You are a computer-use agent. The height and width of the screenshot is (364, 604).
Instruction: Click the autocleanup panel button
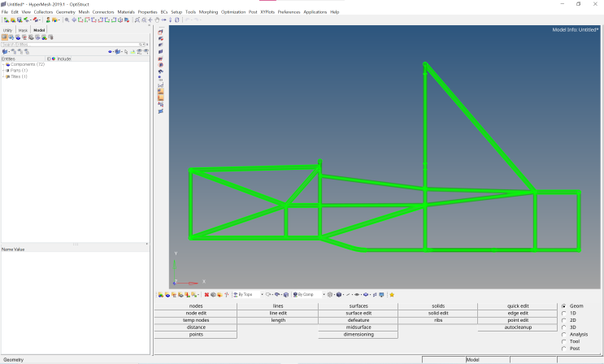(518, 327)
